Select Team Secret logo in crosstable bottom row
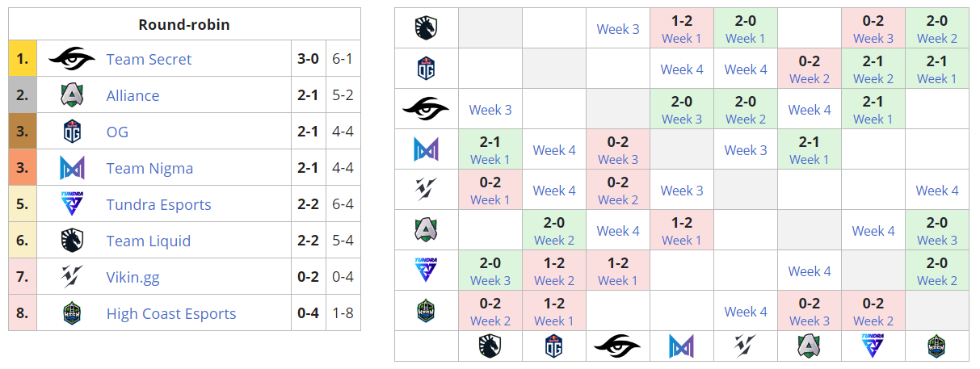The width and height of the screenshot is (980, 369). pyautogui.click(x=617, y=346)
